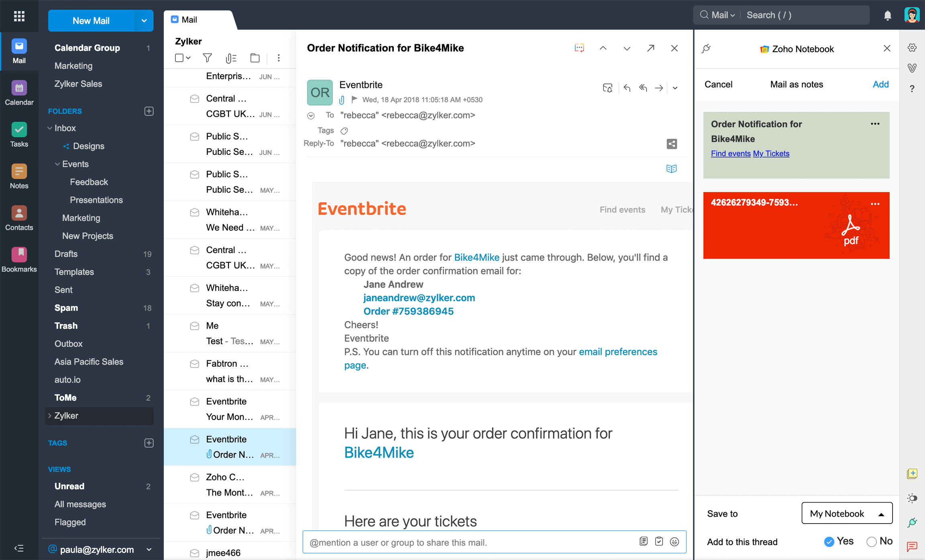
Task: Click the Add button in Zoho Notebook panel
Action: pyautogui.click(x=880, y=84)
